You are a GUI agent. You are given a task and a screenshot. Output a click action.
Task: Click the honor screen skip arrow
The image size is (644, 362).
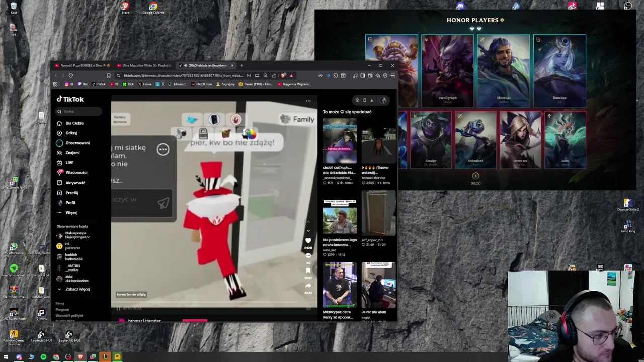tap(475, 176)
